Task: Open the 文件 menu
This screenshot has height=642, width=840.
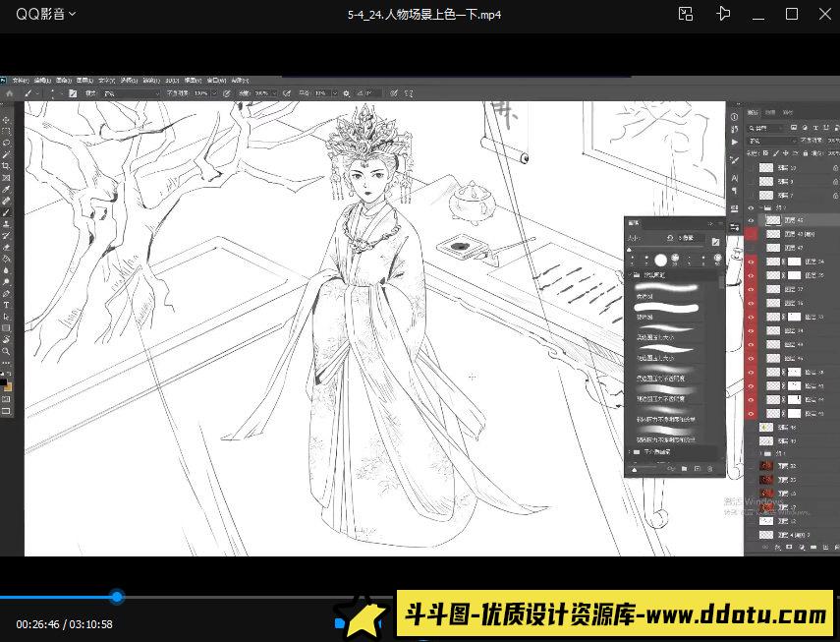Action: pos(20,81)
